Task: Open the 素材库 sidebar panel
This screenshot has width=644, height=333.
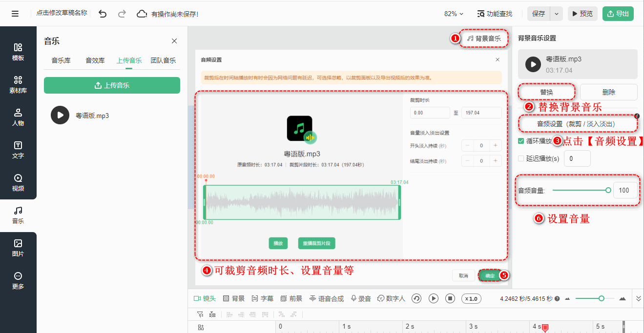Action: 18,84
